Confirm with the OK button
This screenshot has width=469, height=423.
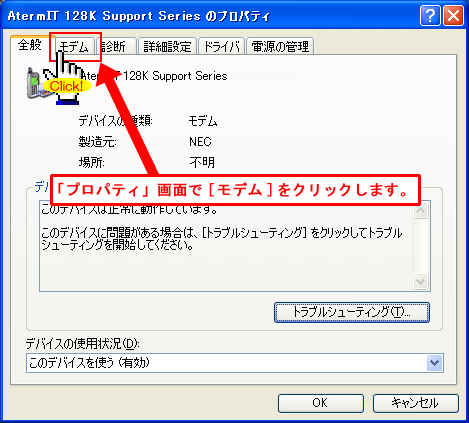point(321,403)
